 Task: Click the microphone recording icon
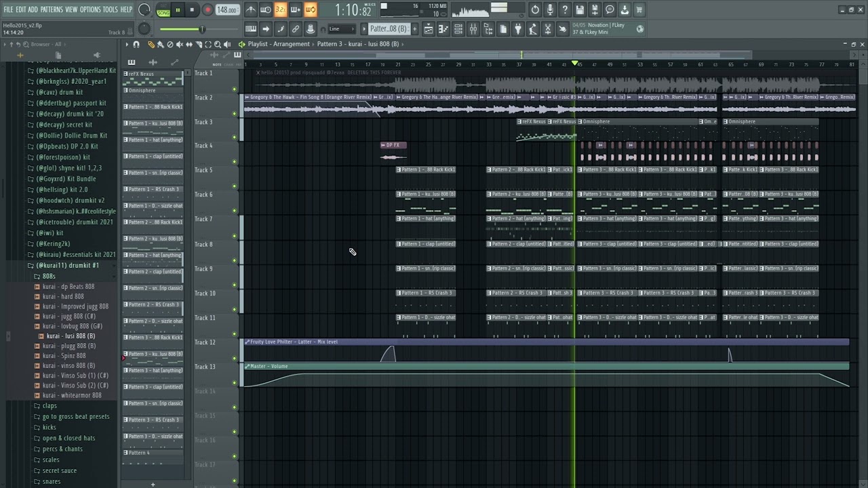click(550, 9)
